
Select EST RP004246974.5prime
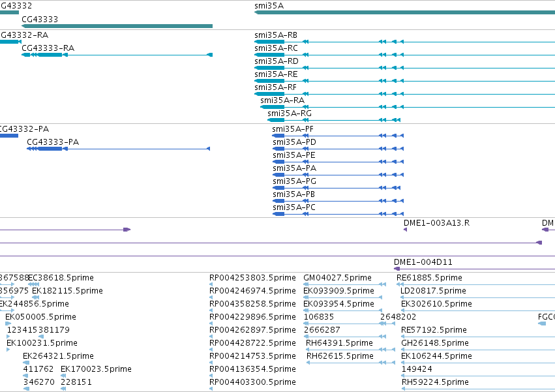(x=252, y=291)
